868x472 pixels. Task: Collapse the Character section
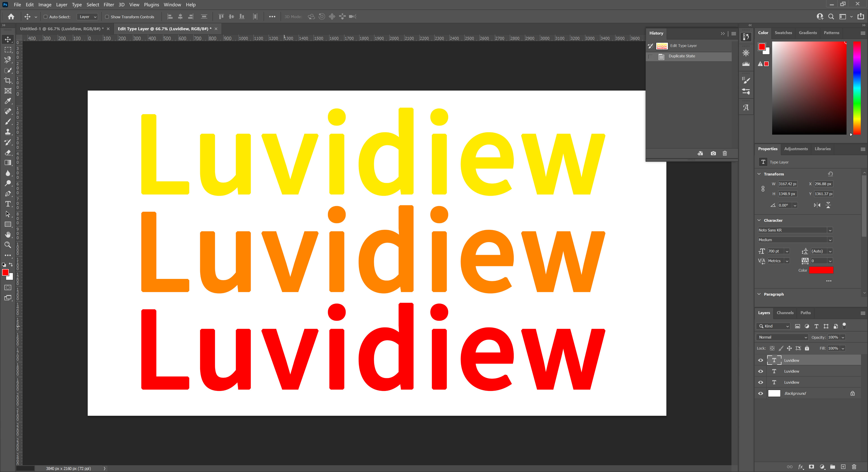coord(759,220)
